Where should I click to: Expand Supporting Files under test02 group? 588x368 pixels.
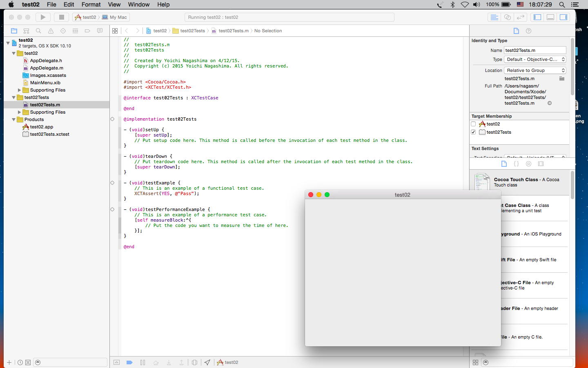coord(19,90)
